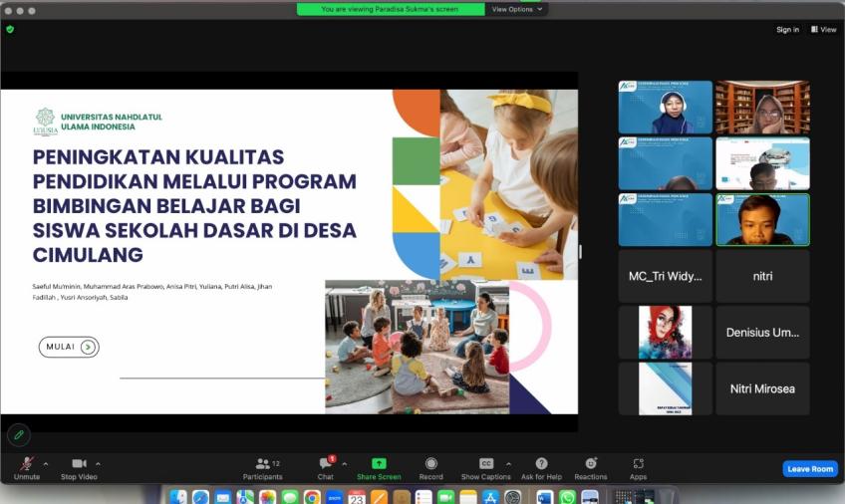845x504 pixels.
Task: Open the Participants panel
Action: click(x=263, y=468)
